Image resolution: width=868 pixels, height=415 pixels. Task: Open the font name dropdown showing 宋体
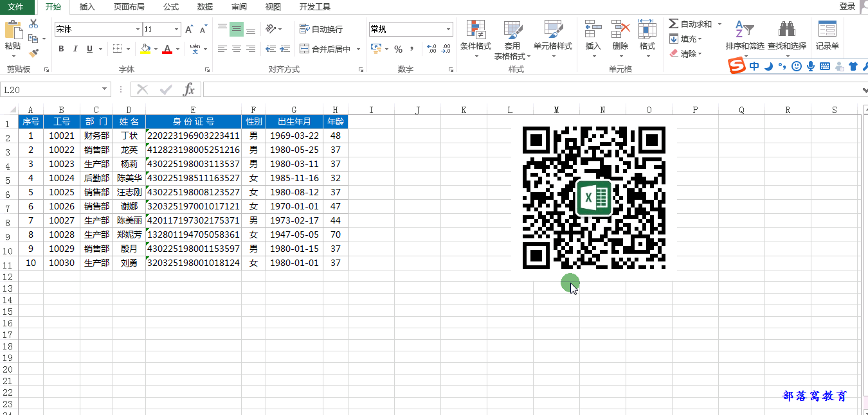click(138, 29)
